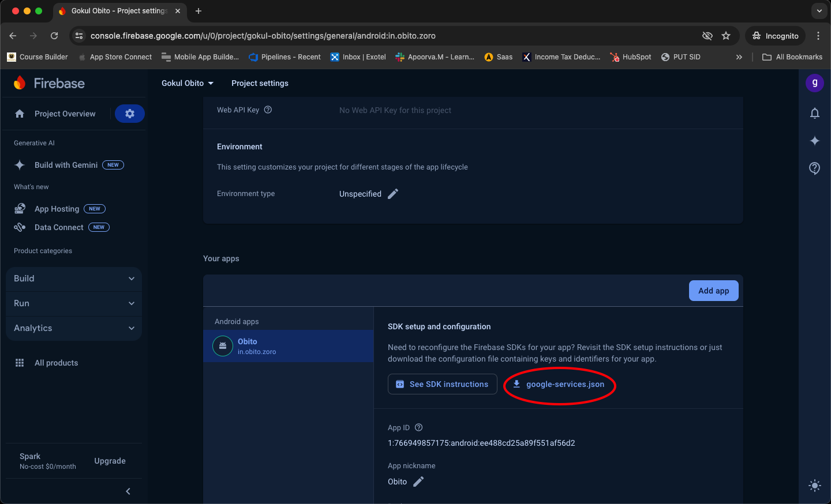
Task: Click the All products grid icon
Action: click(20, 363)
